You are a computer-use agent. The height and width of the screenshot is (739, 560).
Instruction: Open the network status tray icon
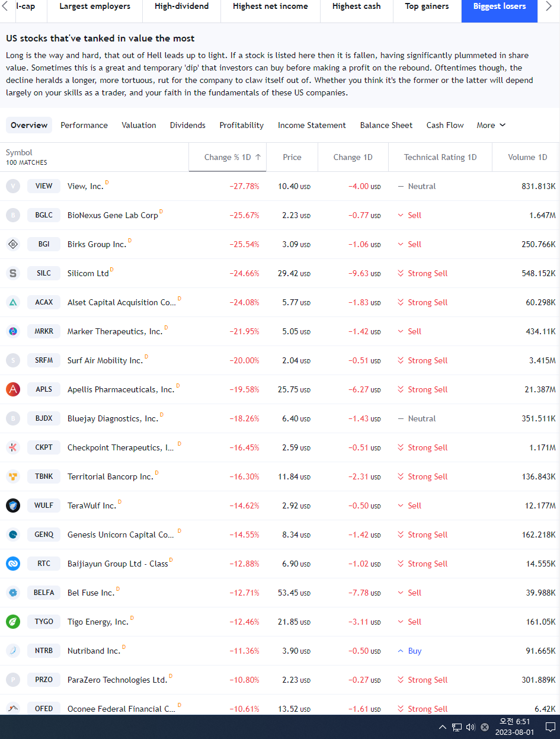click(x=457, y=727)
